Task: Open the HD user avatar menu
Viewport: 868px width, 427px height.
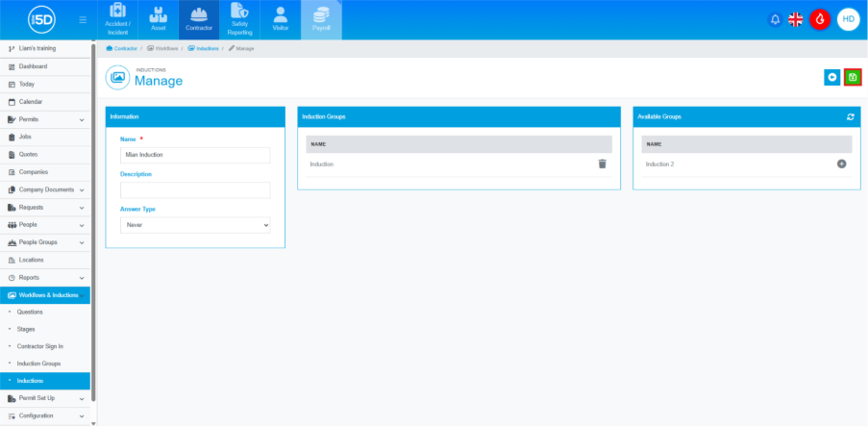Action: point(848,19)
